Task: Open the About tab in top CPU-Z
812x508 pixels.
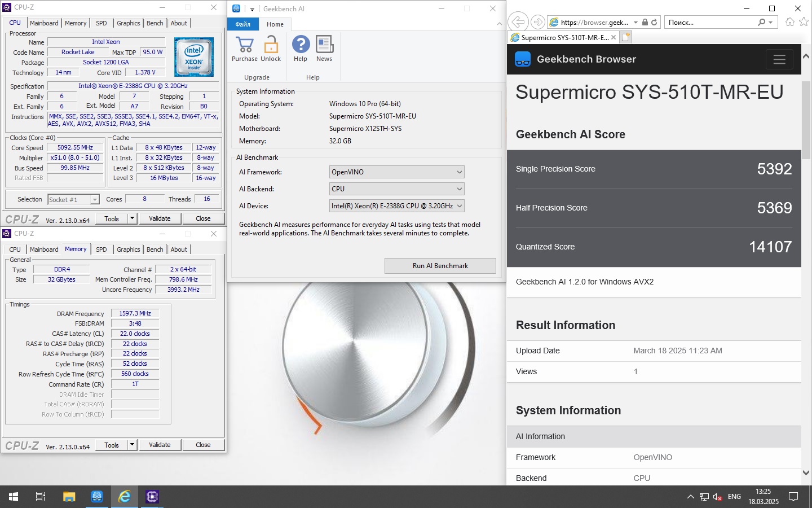Action: [179, 23]
